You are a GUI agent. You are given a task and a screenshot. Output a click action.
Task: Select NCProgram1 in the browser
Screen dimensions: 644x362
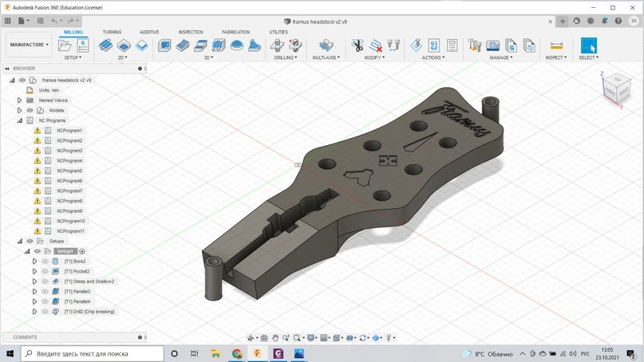[69, 131]
